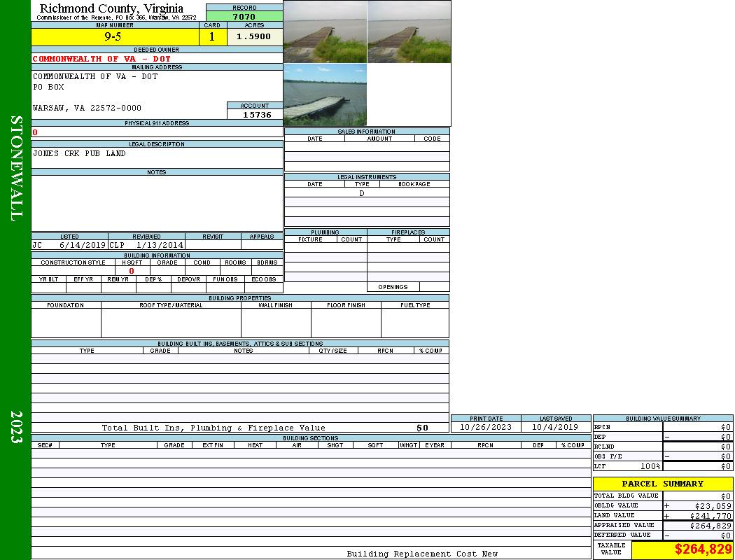735x560 pixels.
Task: Click the Stonewall label on green sidebar
Action: [16, 168]
